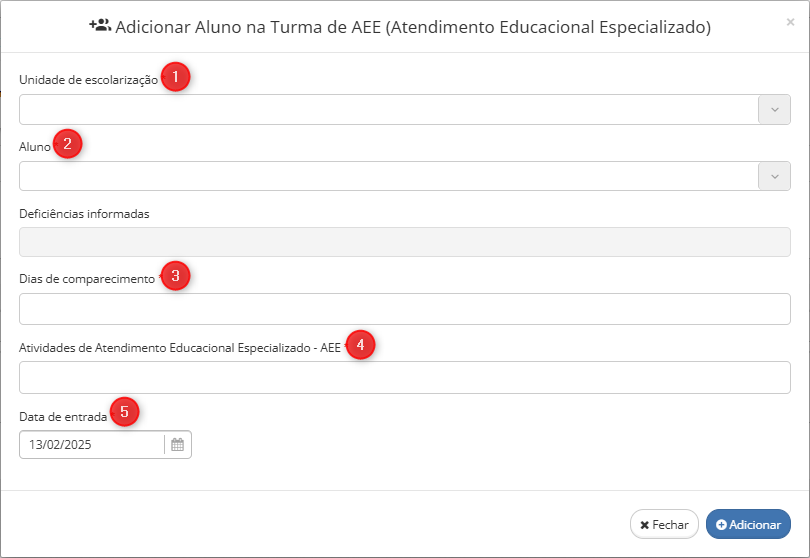Click the Adicionar button
Image resolution: width=810 pixels, height=558 pixels.
click(748, 524)
